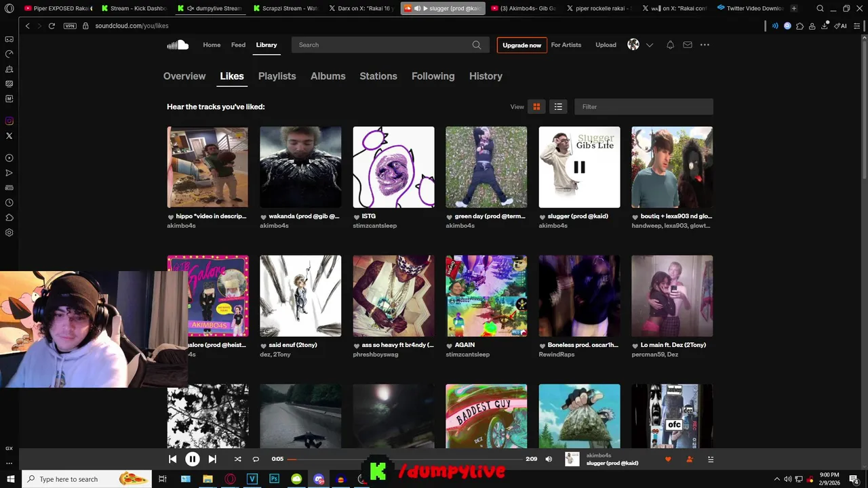The width and height of the screenshot is (868, 488).
Task: Expand the profile avatar dropdown arrow
Action: [x=650, y=45]
